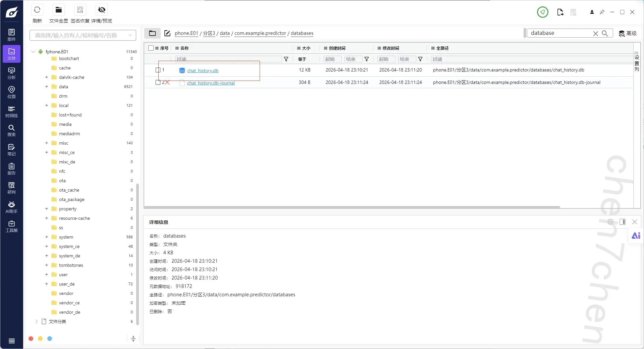Expand the property folder node

click(x=47, y=209)
